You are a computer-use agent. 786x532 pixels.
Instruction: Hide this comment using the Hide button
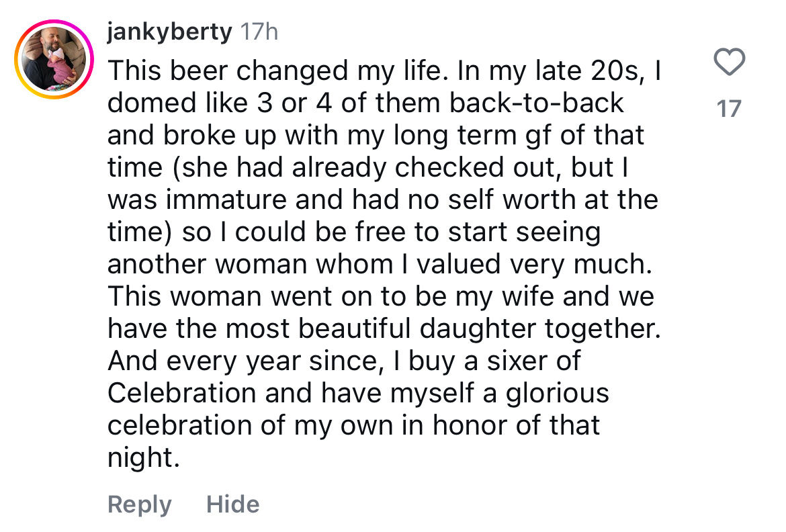pos(233,504)
